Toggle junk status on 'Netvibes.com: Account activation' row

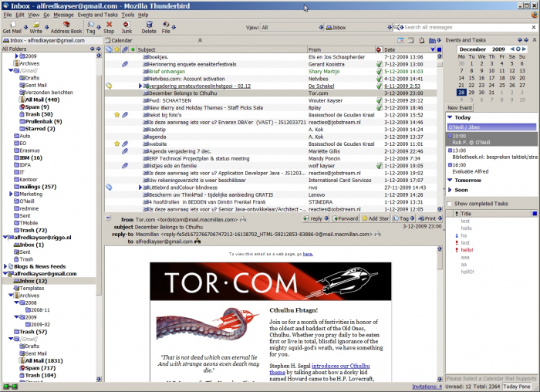tap(379, 79)
